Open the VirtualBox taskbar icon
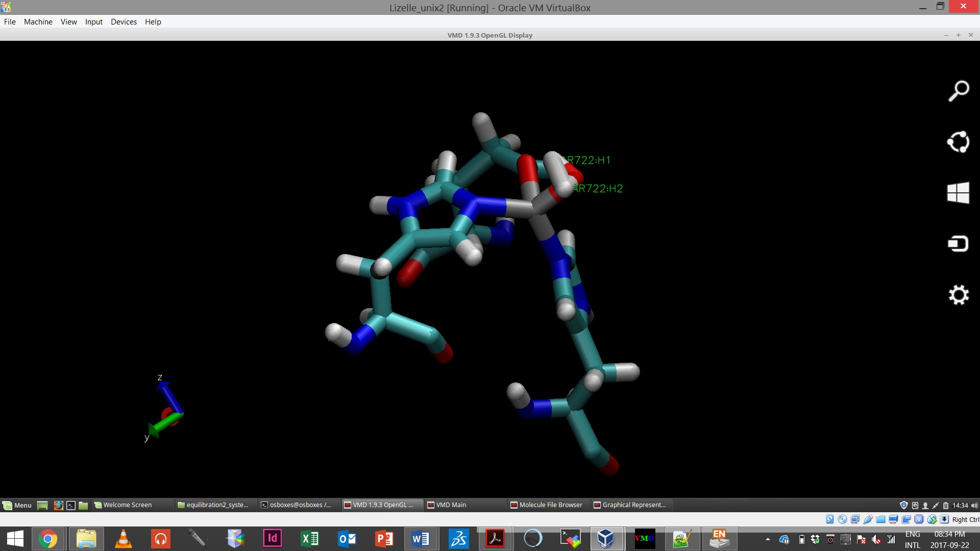Screen dimensions: 980x551 tap(606, 539)
